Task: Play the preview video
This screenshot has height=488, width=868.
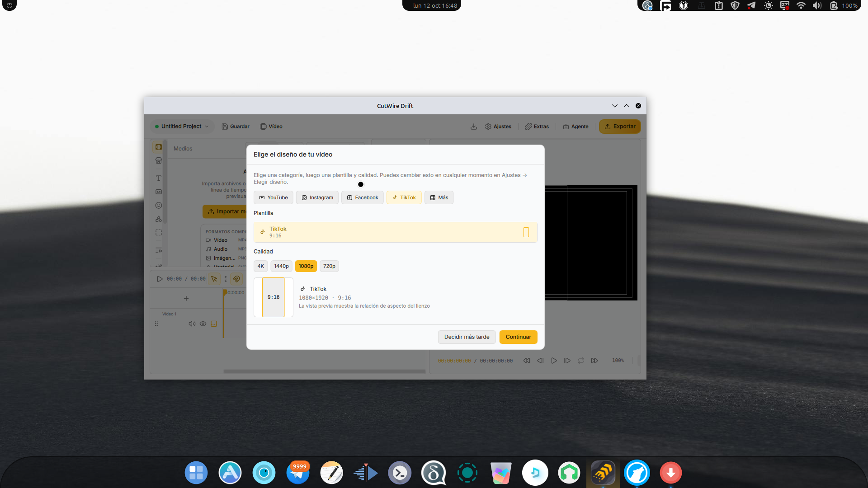Action: pos(554,361)
